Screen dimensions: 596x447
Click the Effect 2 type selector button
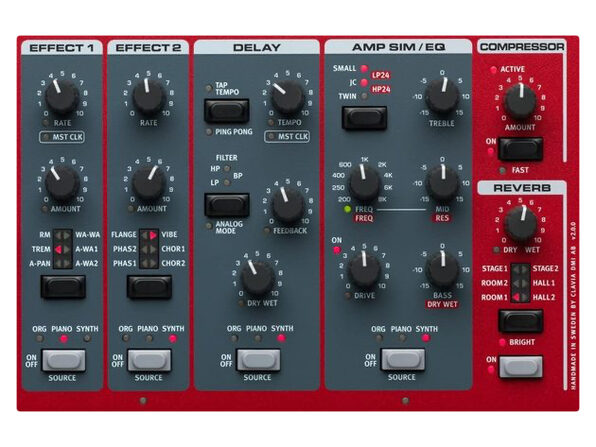[149, 287]
